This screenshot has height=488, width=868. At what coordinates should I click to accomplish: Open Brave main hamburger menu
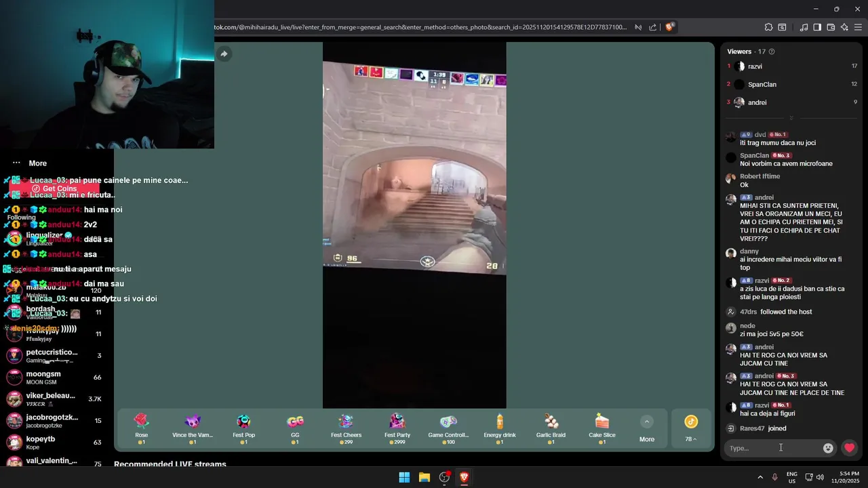[859, 27]
